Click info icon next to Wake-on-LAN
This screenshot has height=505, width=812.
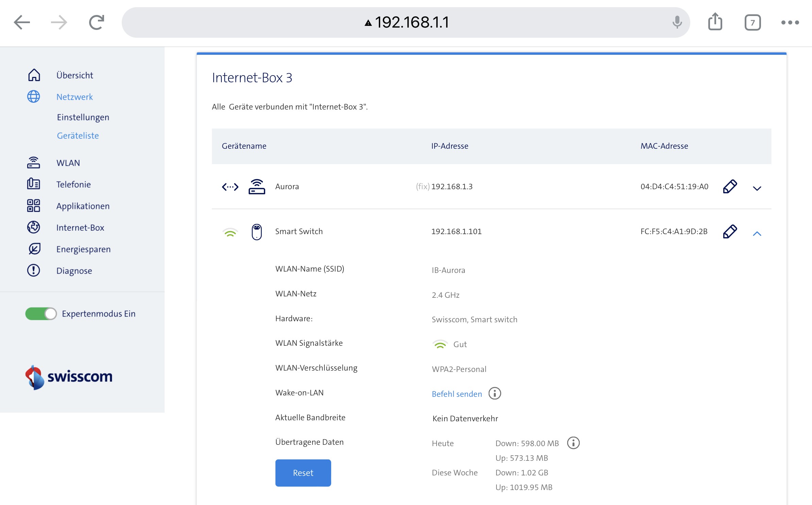pos(495,394)
